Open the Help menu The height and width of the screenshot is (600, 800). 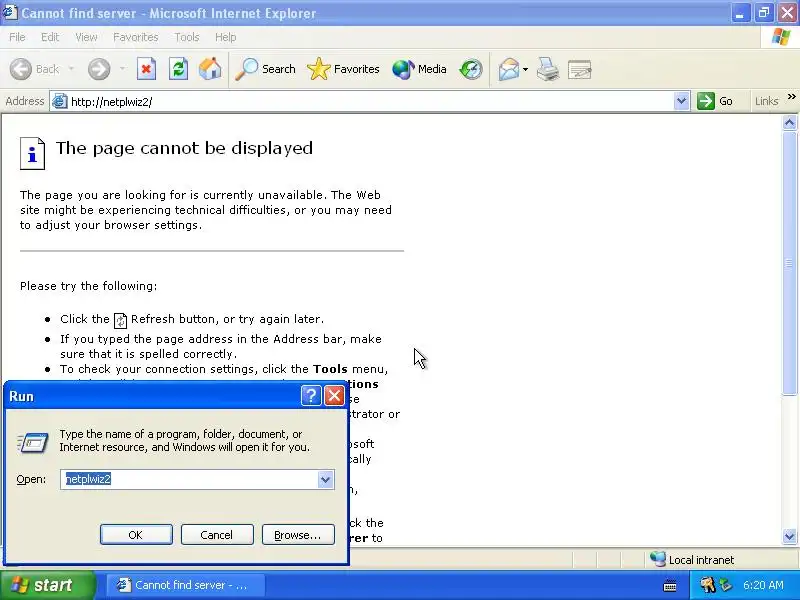[x=226, y=37]
